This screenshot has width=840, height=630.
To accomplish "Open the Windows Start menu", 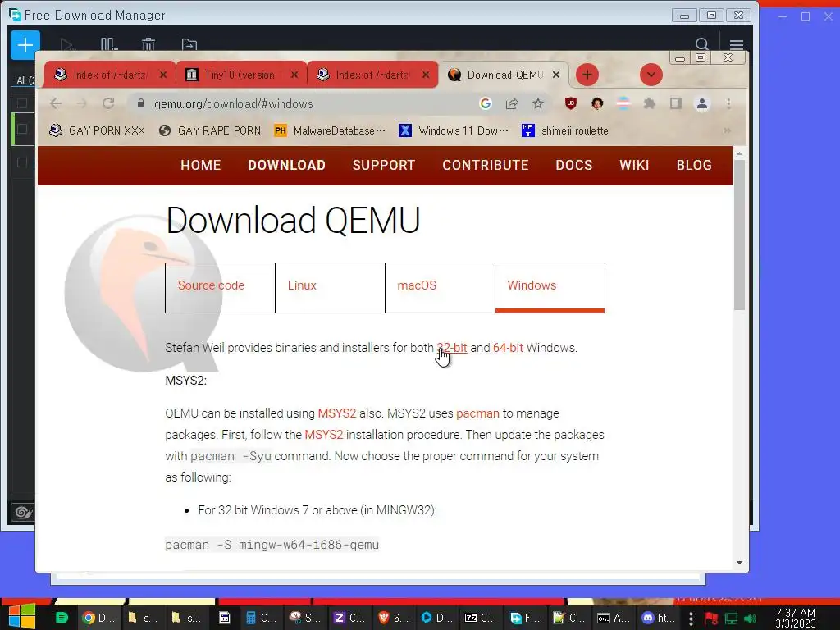I will coord(21,617).
